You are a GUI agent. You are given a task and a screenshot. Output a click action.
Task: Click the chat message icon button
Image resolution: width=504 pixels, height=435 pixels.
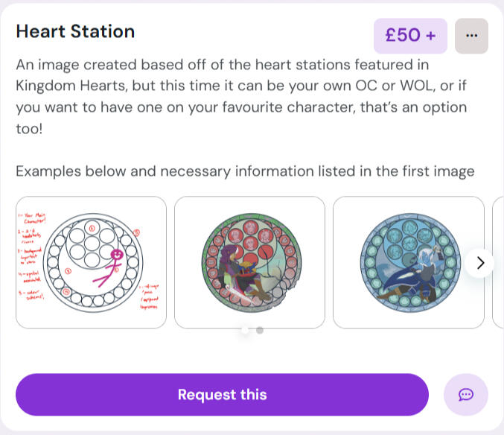point(465,395)
